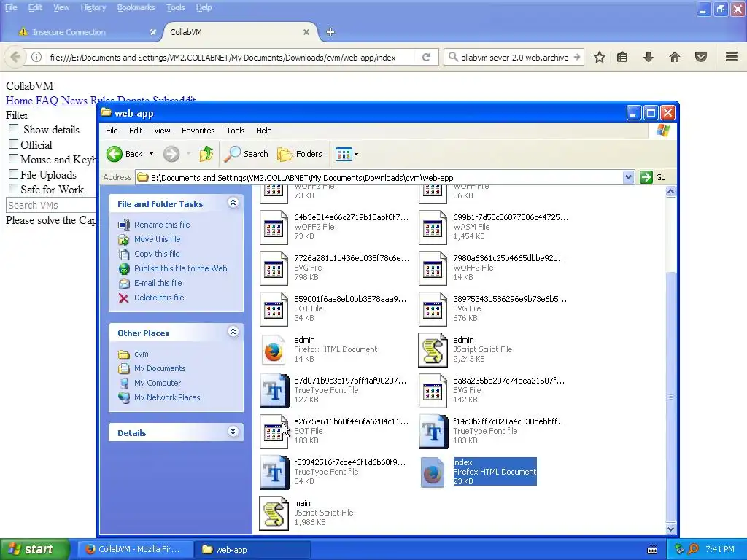Click the Explorer Up folder icon

tap(206, 154)
